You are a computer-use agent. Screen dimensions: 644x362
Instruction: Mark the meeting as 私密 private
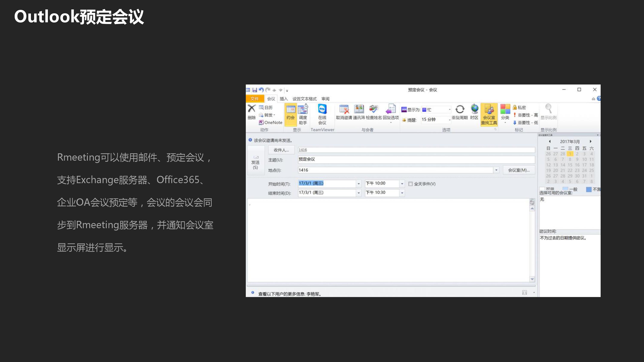519,107
